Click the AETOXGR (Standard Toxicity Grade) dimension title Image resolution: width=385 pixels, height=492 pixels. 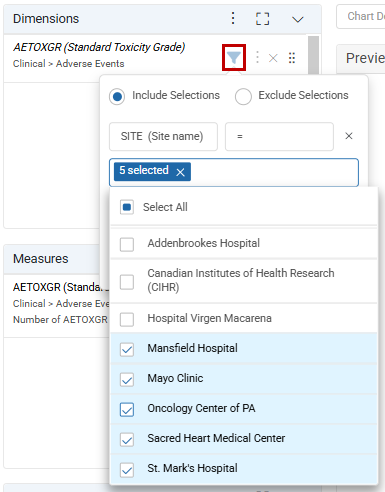(99, 47)
